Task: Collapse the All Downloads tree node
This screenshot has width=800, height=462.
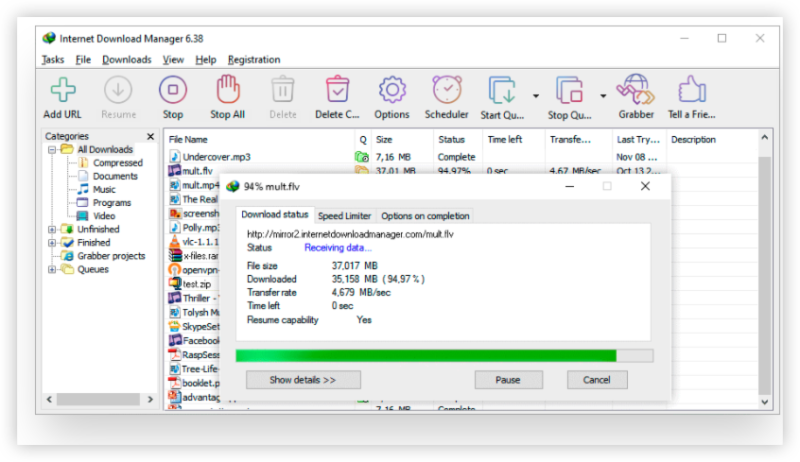Action: pos(52,150)
